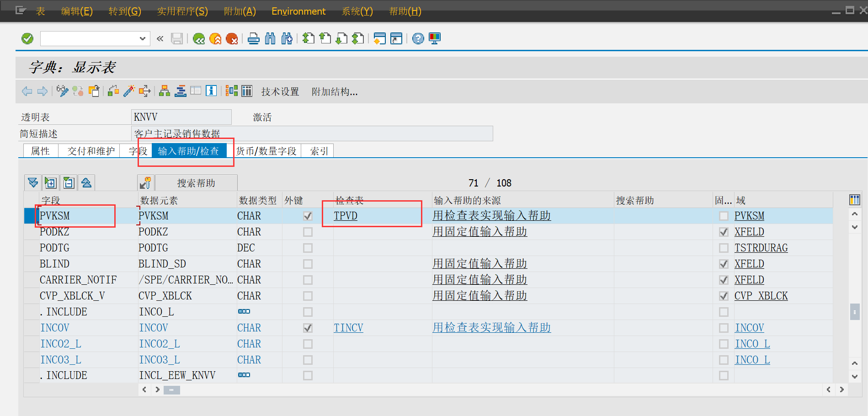Click the Collapse include minus icon
Viewport: 868px width, 416px height.
pyautogui.click(x=69, y=183)
